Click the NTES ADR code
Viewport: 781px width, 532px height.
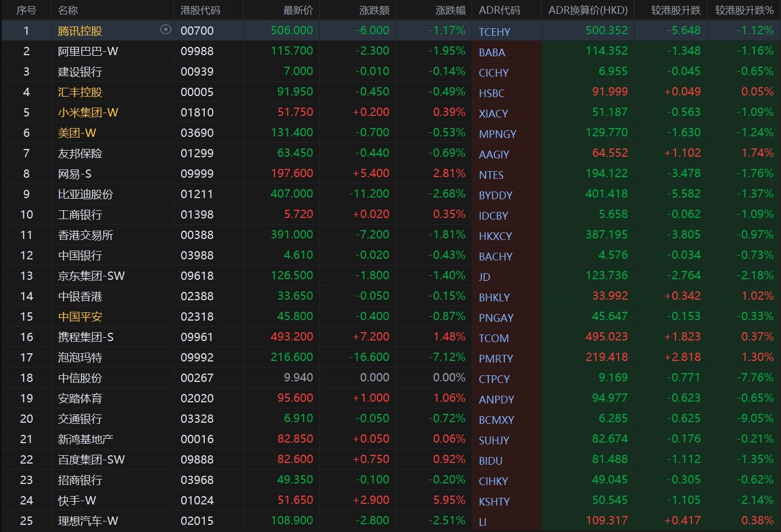tap(491, 175)
